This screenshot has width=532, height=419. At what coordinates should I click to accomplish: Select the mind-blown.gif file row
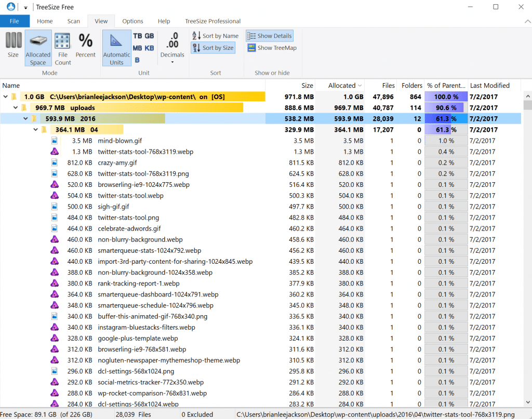[121, 140]
